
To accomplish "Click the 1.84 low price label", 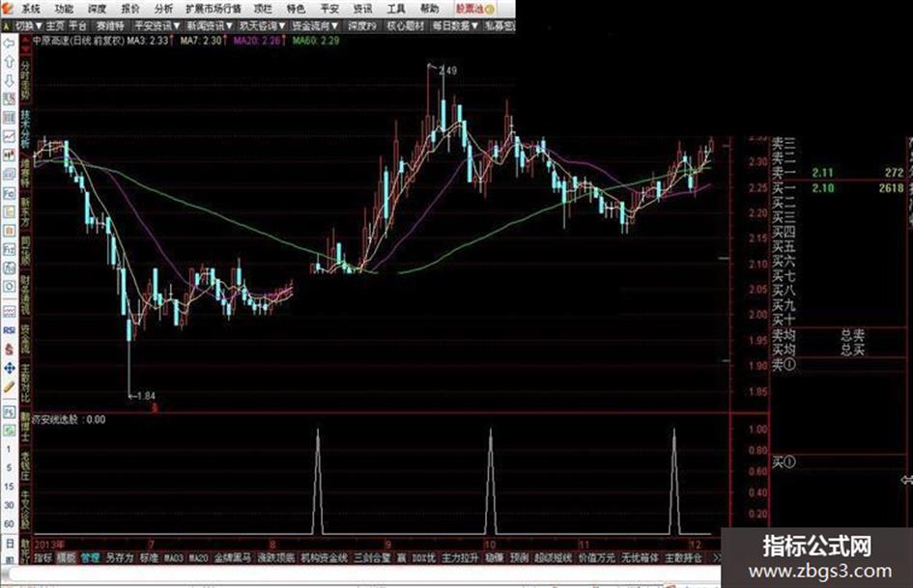I will click(x=146, y=396).
